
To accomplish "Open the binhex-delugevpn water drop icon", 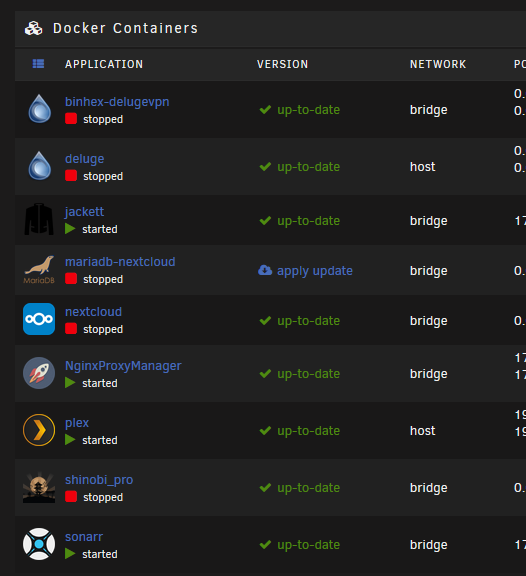I will tap(39, 109).
